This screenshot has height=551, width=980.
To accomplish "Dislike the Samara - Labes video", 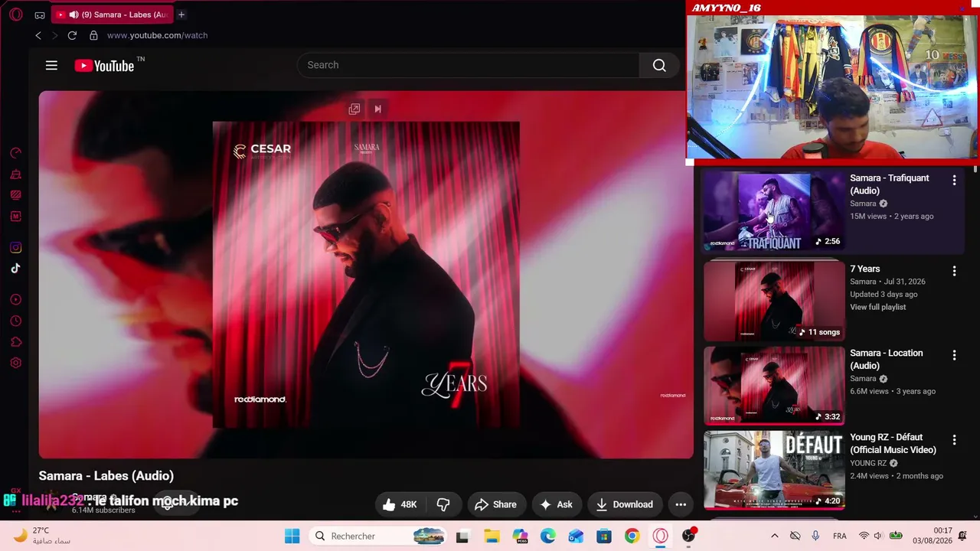I will 443,504.
